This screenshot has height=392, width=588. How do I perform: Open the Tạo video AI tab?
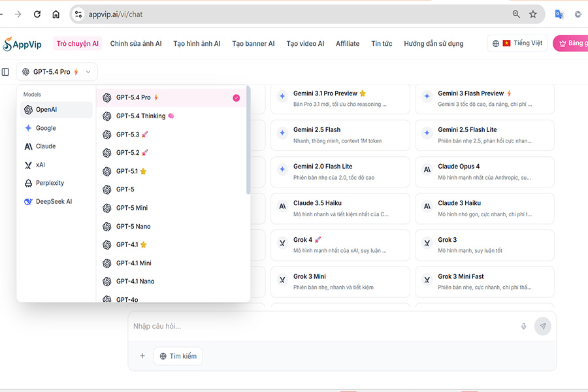click(x=305, y=44)
